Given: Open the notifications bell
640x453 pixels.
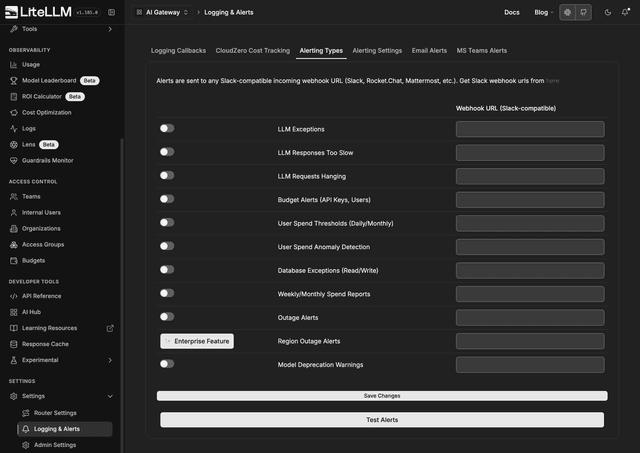Looking at the screenshot, I should [625, 12].
